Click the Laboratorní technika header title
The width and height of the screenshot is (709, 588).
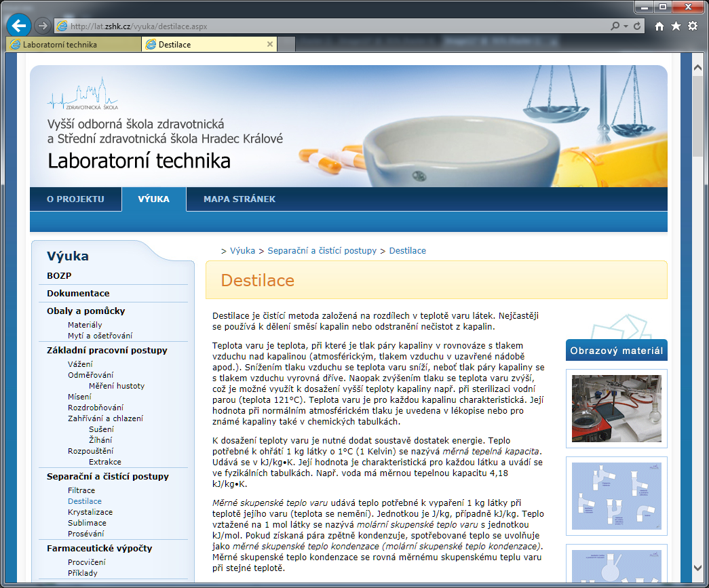point(139,161)
